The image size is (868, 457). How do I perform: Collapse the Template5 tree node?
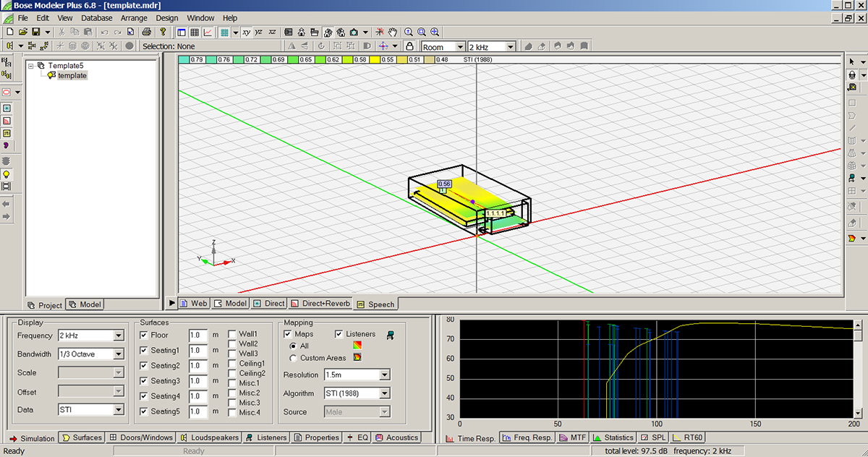31,66
